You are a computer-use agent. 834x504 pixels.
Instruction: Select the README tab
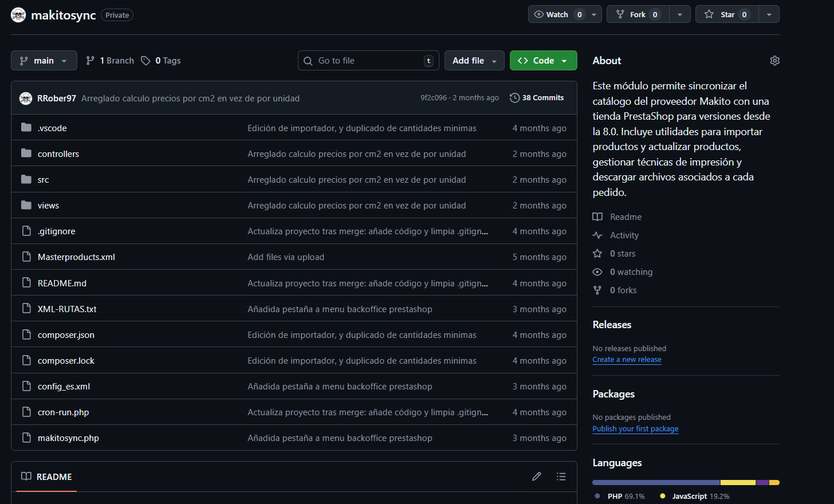tap(47, 477)
